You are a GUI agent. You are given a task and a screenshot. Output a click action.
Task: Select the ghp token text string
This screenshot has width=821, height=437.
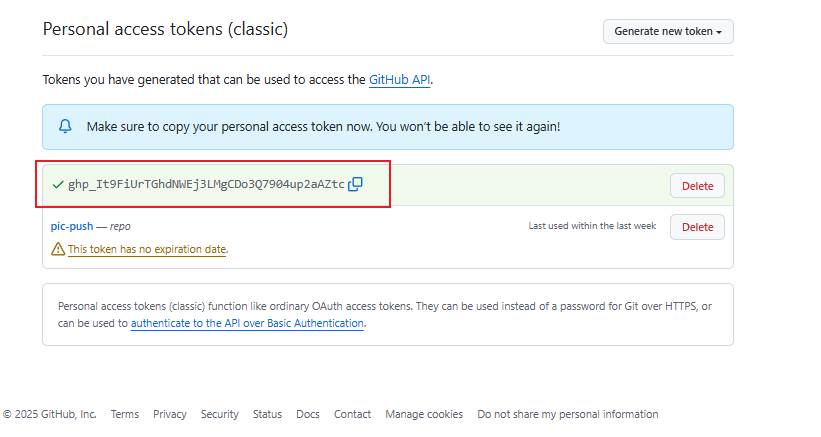(206, 185)
